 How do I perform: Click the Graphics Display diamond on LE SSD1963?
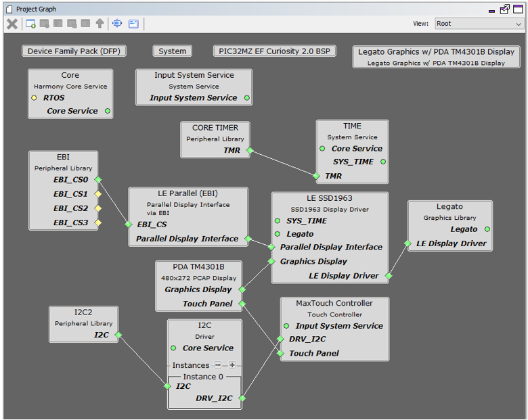click(x=271, y=261)
